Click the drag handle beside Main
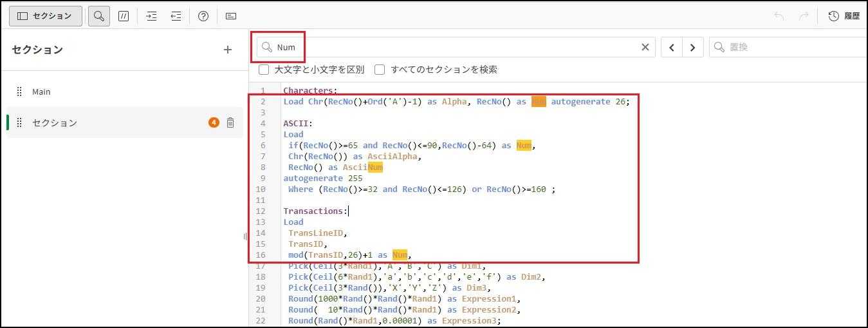868x328 pixels. (x=19, y=92)
